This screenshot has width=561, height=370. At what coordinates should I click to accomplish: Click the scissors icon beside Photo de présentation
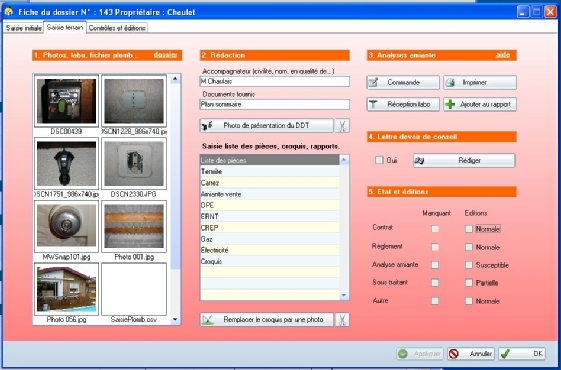[x=342, y=126]
